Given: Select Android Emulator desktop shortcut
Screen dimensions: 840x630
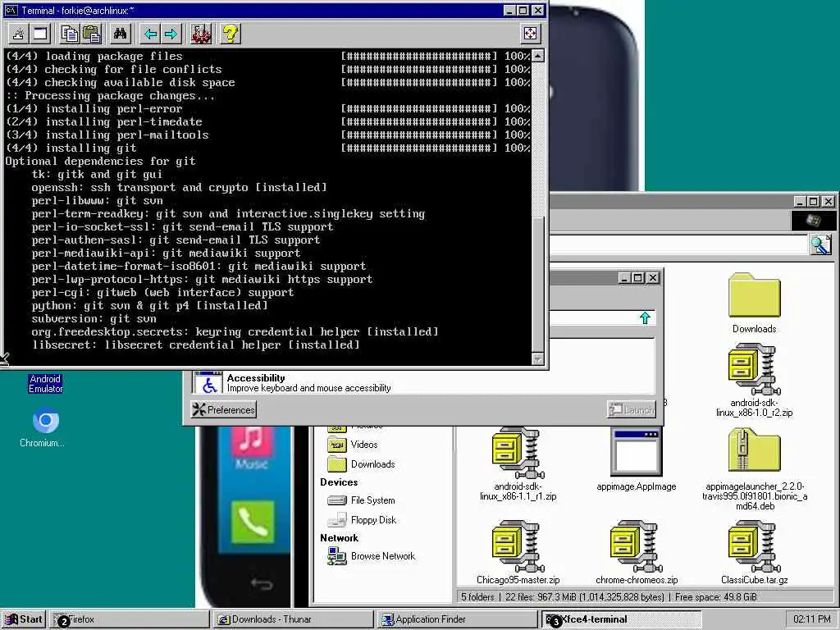Looking at the screenshot, I should (46, 384).
